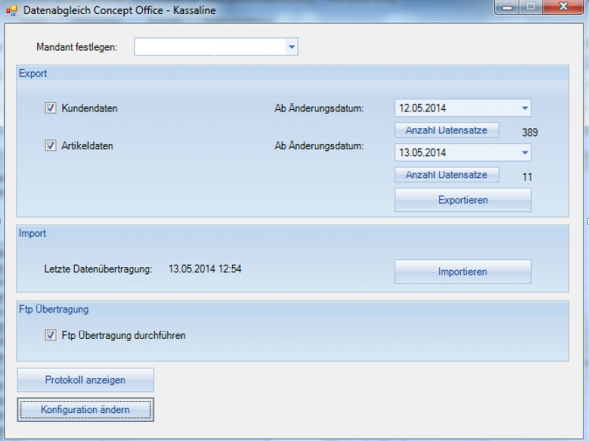Click the record count 389
Screen dimensions: 589x441
pos(530,132)
